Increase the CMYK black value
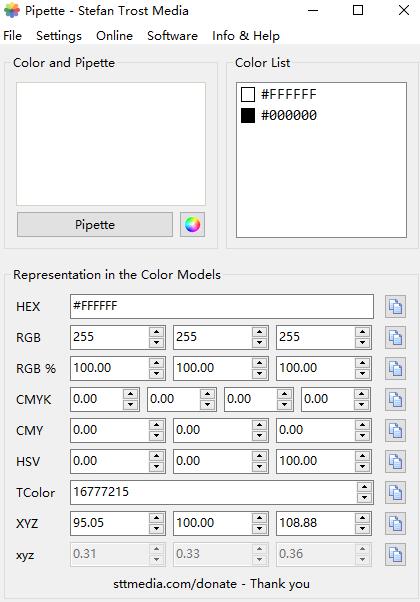The image size is (420, 602). pyautogui.click(x=362, y=394)
